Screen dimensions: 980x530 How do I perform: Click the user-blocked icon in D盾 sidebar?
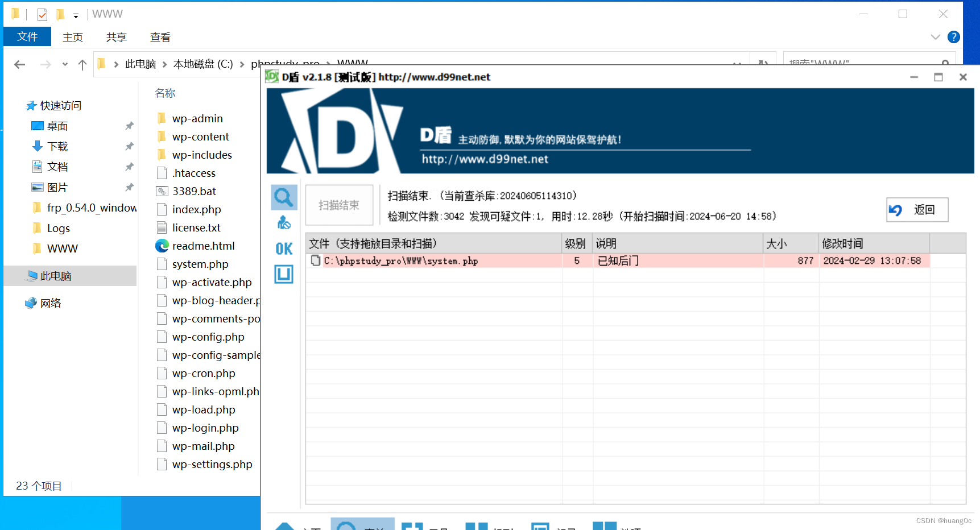284,223
